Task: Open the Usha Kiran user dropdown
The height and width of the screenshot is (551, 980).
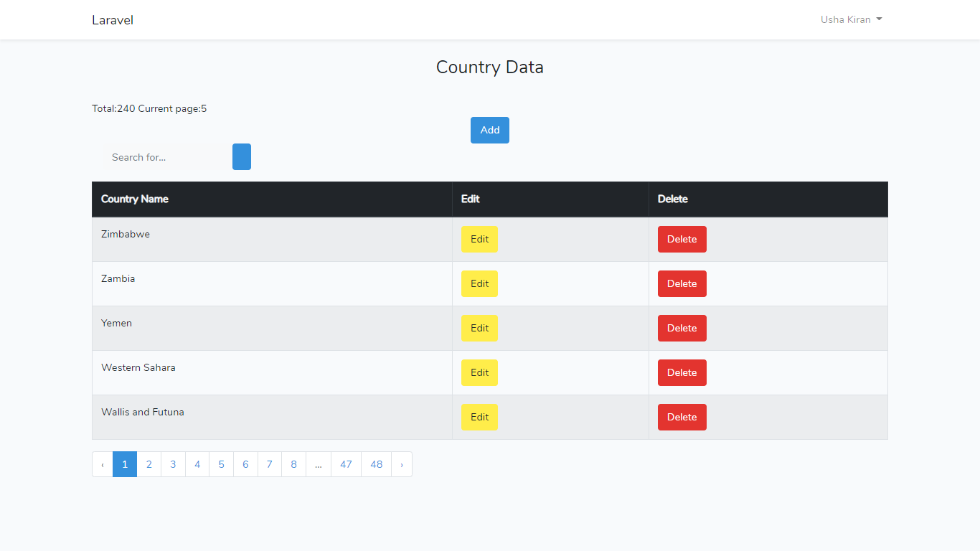Action: pos(851,19)
